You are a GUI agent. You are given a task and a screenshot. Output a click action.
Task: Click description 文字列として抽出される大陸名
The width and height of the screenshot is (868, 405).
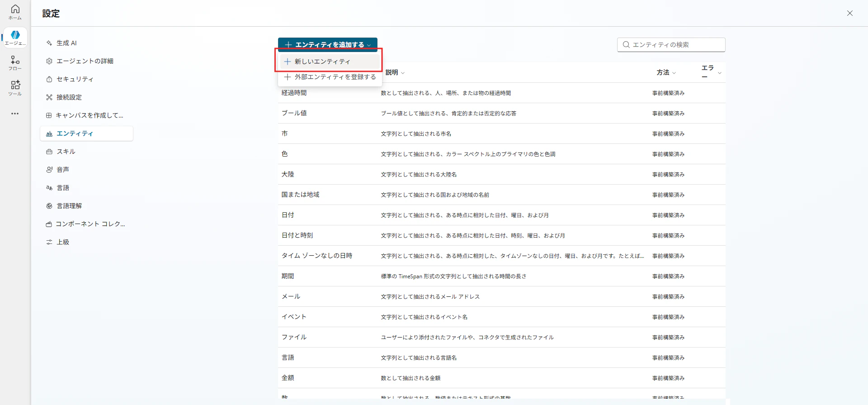pos(419,175)
